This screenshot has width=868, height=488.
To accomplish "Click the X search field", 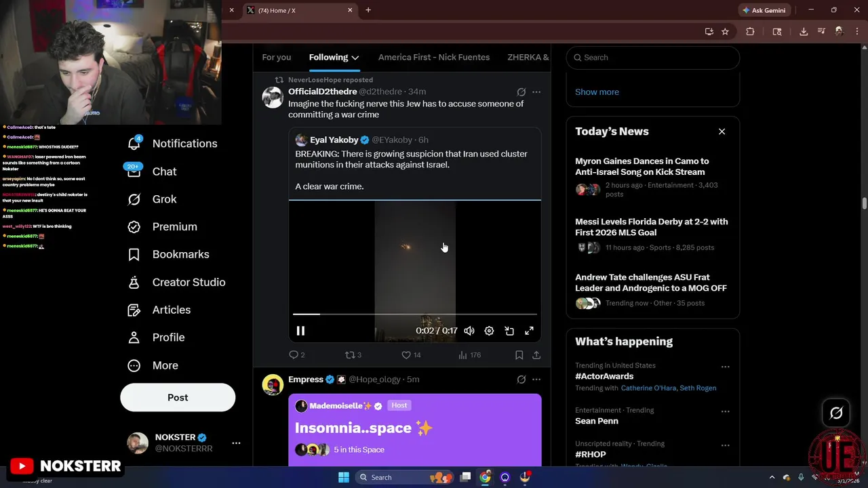I will point(653,58).
